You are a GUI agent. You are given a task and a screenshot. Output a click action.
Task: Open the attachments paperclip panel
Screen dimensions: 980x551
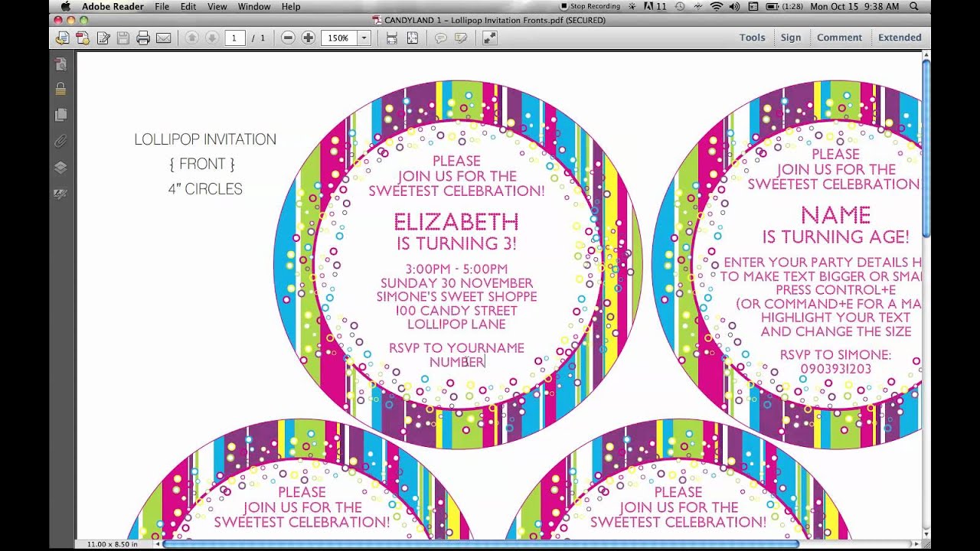(60, 141)
